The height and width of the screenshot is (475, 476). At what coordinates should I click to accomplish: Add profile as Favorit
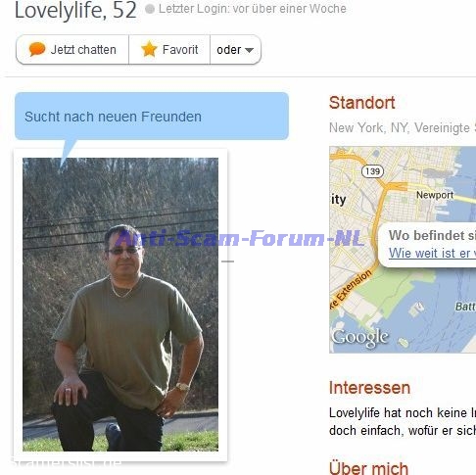[x=169, y=50]
